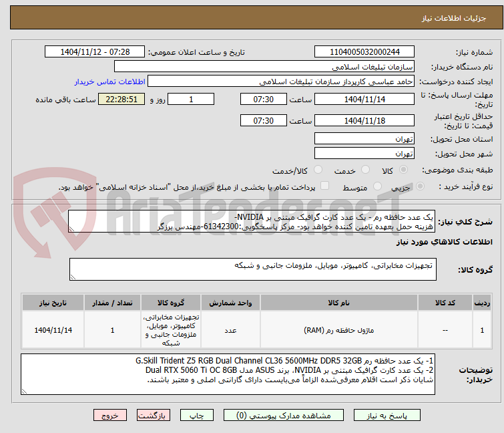Click the گروه کالا table column header
The image size is (504, 433).
pos(171,303)
